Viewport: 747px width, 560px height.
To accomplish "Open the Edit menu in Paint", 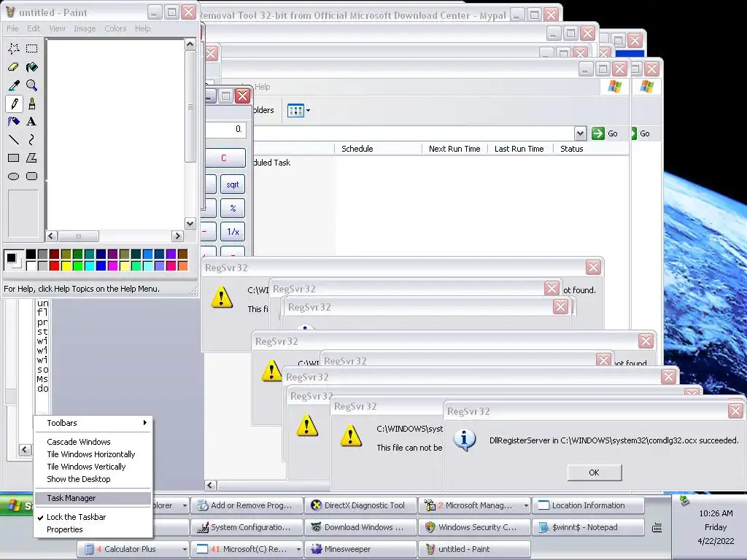I will coord(34,28).
